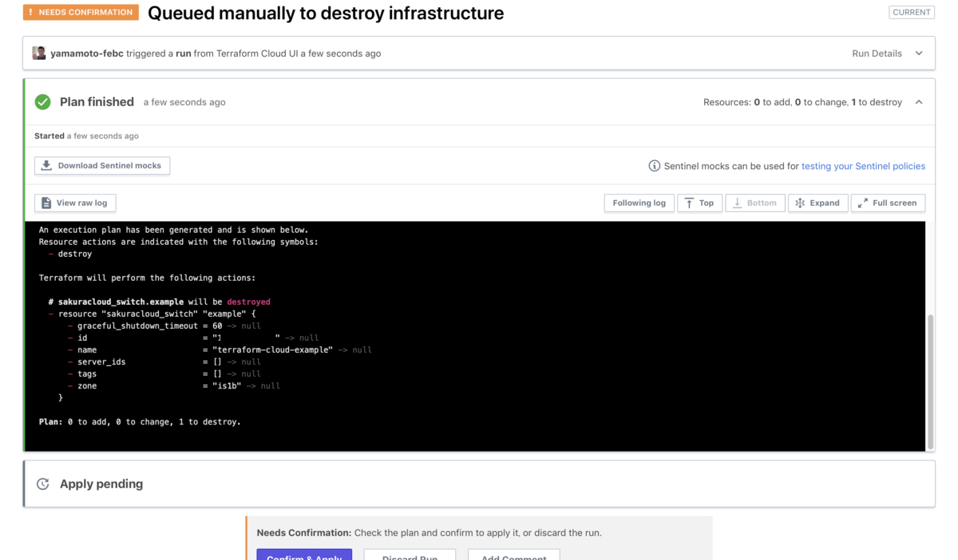
Task: Click Confirm & Apply button
Action: click(304, 556)
